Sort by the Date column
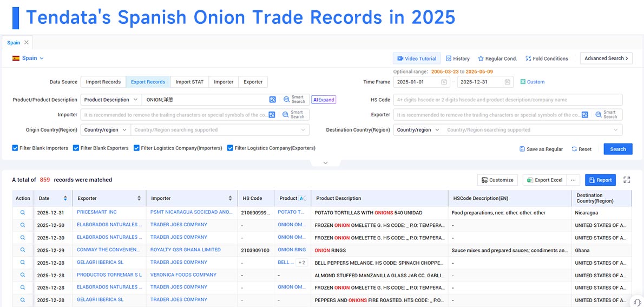 65,199
